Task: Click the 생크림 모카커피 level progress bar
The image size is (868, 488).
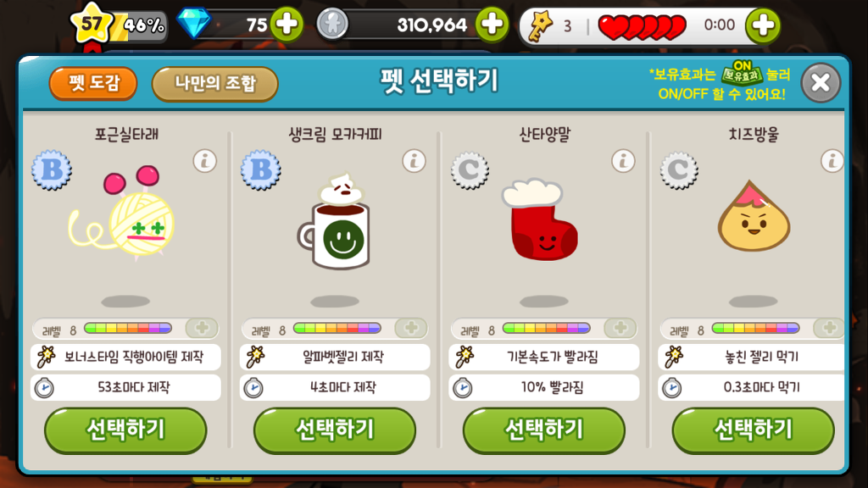Action: [x=337, y=329]
